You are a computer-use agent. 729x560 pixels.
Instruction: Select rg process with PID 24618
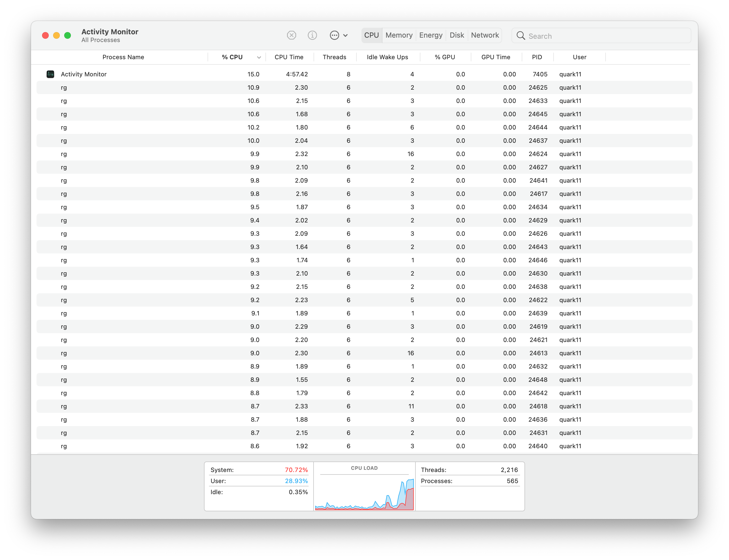coord(364,406)
